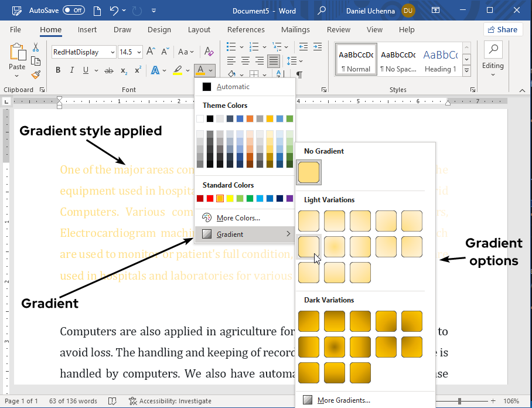Switch to the Insert tab
This screenshot has width=532, height=408.
pyautogui.click(x=87, y=30)
